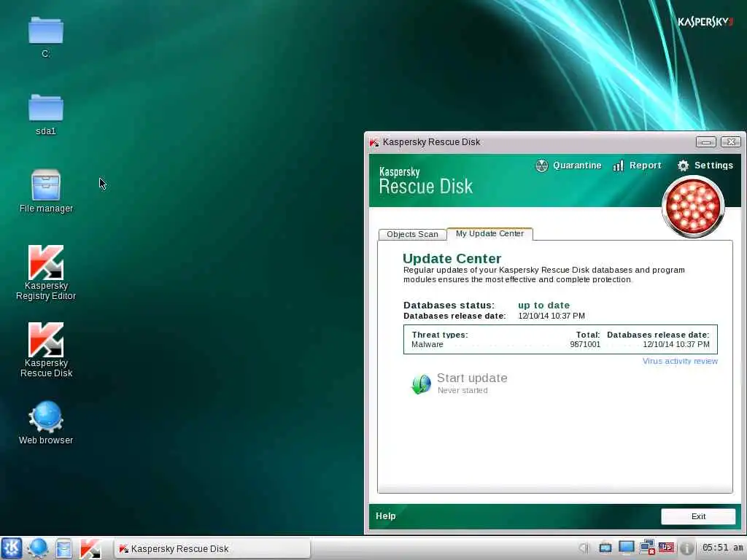The height and width of the screenshot is (560, 747).
Task: Click the screenshot camera tray icon
Action: pyautogui.click(x=605, y=548)
